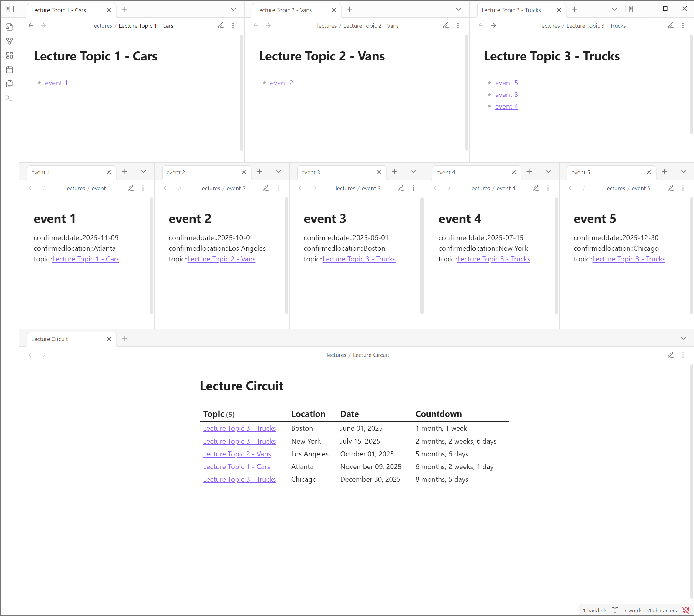Open more options for event 2 pane
The image size is (694, 616).
click(x=278, y=188)
